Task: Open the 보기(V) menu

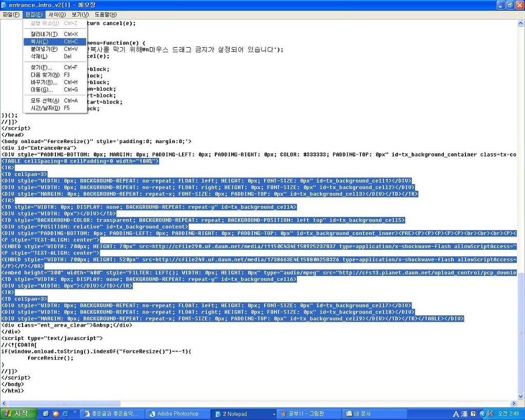Action: (x=80, y=14)
